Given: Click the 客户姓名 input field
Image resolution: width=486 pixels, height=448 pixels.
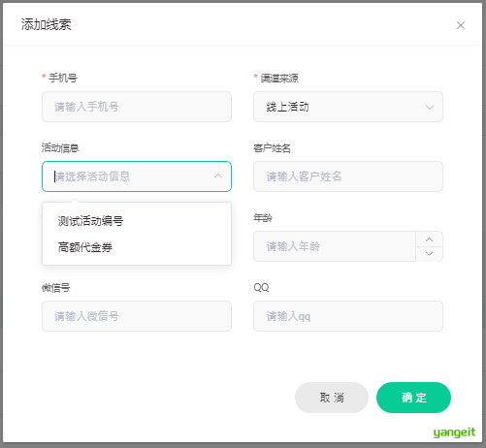Looking at the screenshot, I should click(348, 176).
